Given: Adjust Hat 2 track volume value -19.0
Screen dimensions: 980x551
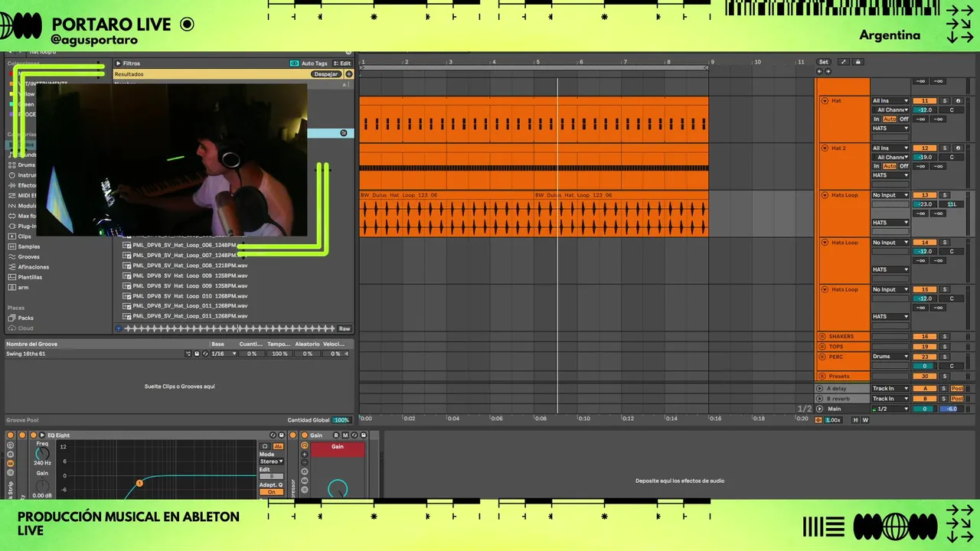Looking at the screenshot, I should click(x=925, y=157).
